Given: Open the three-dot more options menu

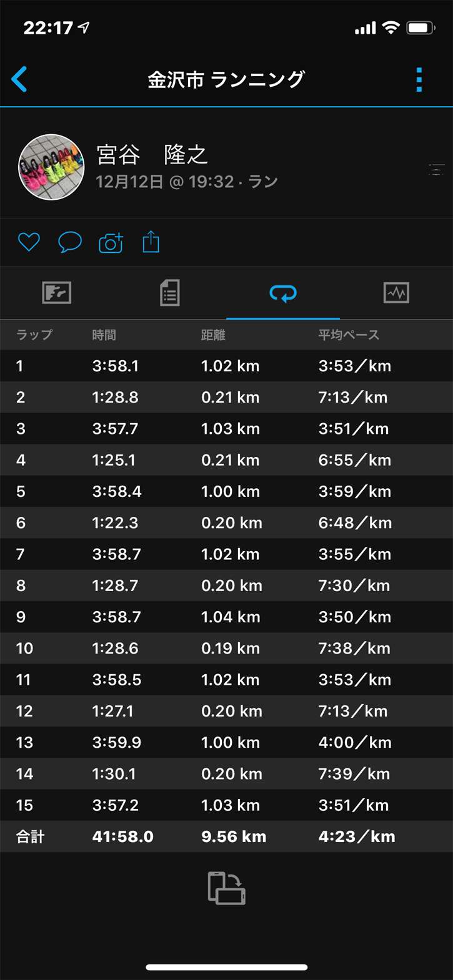Looking at the screenshot, I should click(419, 80).
